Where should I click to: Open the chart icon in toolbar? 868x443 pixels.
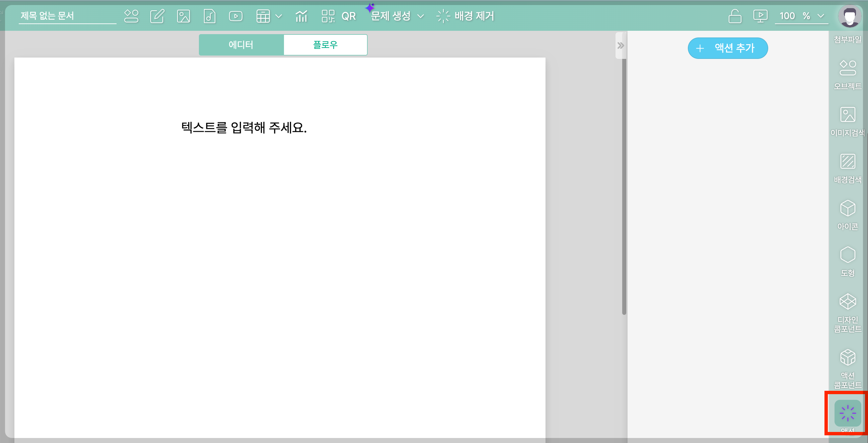pos(301,16)
